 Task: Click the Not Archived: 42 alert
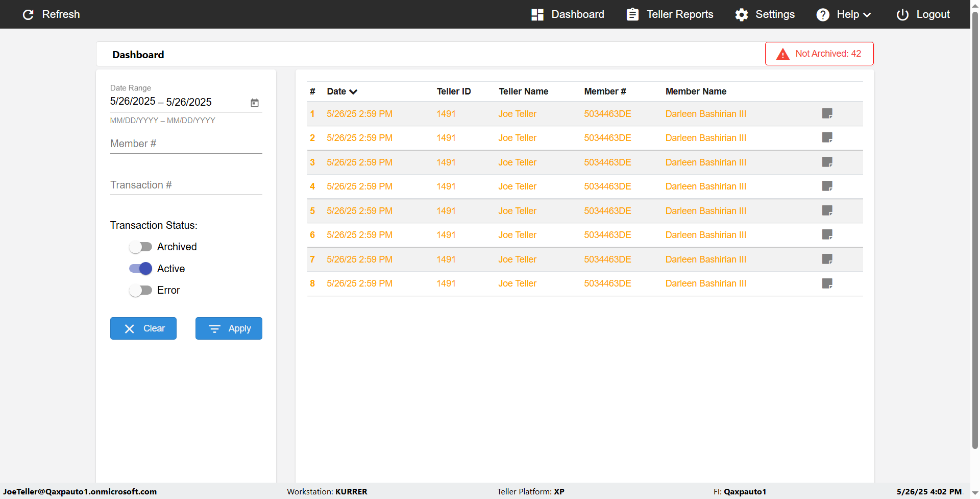(x=819, y=54)
